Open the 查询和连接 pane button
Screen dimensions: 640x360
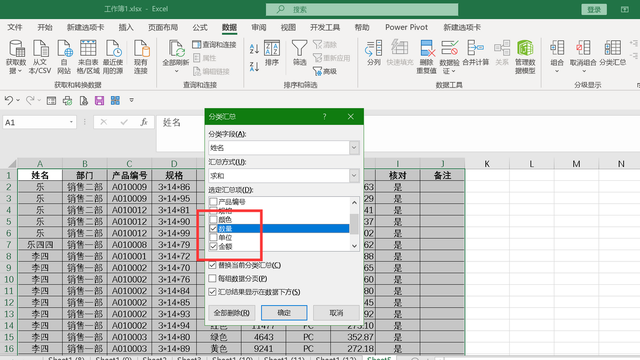coord(215,44)
